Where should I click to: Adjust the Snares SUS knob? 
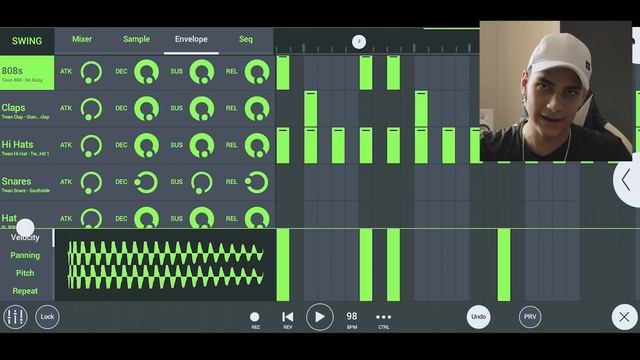click(x=202, y=182)
